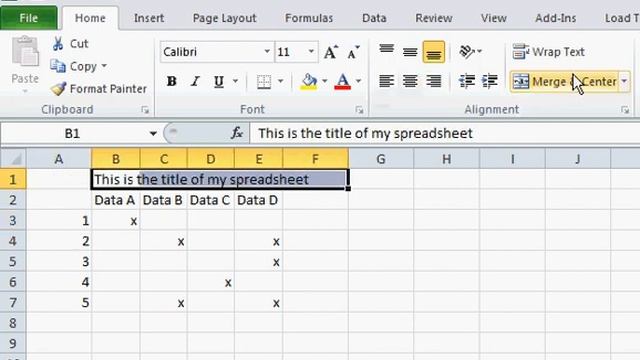This screenshot has height=360, width=640.
Task: Select the Format Painter brush
Action: [58, 89]
